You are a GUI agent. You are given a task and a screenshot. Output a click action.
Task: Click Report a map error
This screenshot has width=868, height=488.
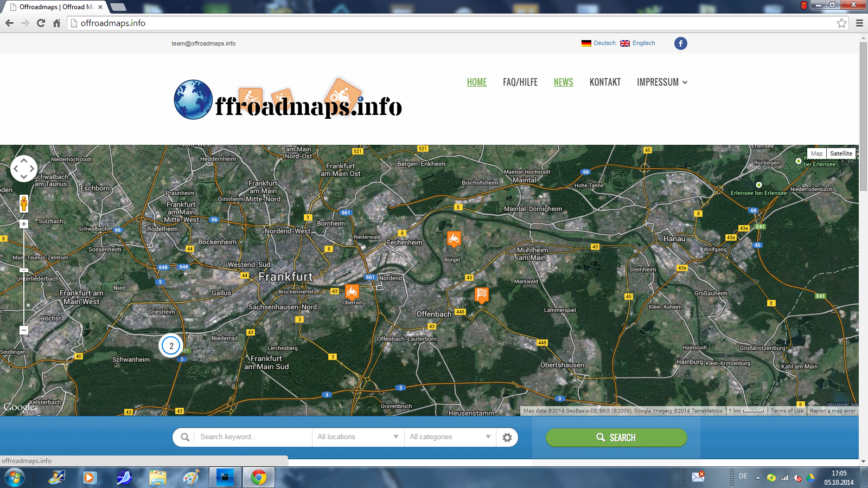pyautogui.click(x=832, y=411)
